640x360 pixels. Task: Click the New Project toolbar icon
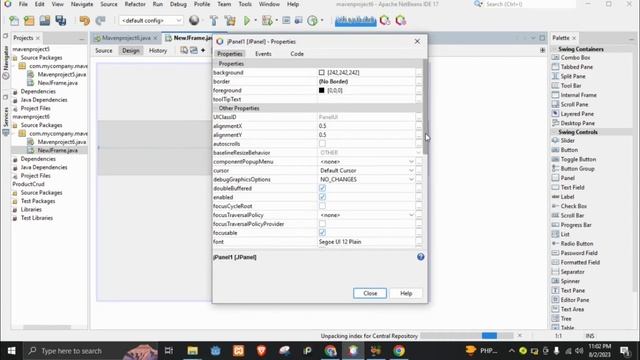pyautogui.click(x=29, y=20)
